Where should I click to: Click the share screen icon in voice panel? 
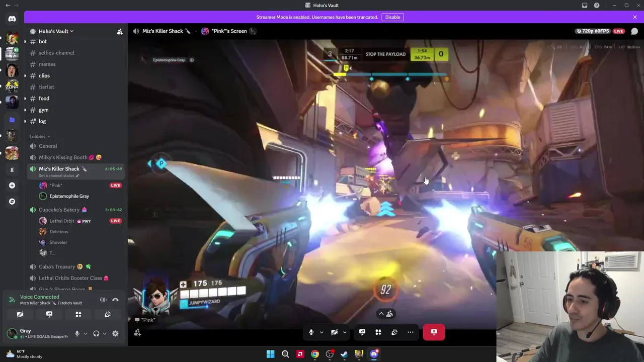click(49, 314)
